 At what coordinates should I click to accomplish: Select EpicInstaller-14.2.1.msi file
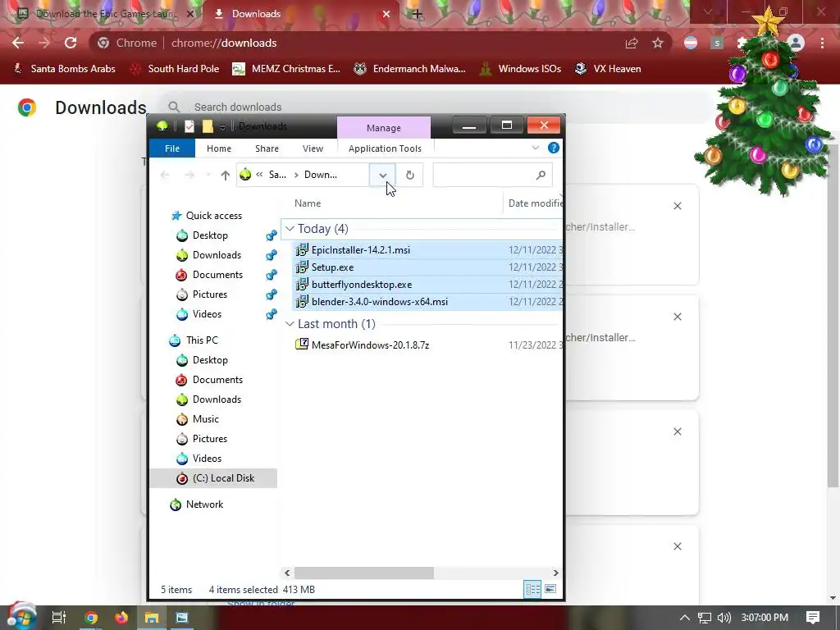[x=361, y=250]
